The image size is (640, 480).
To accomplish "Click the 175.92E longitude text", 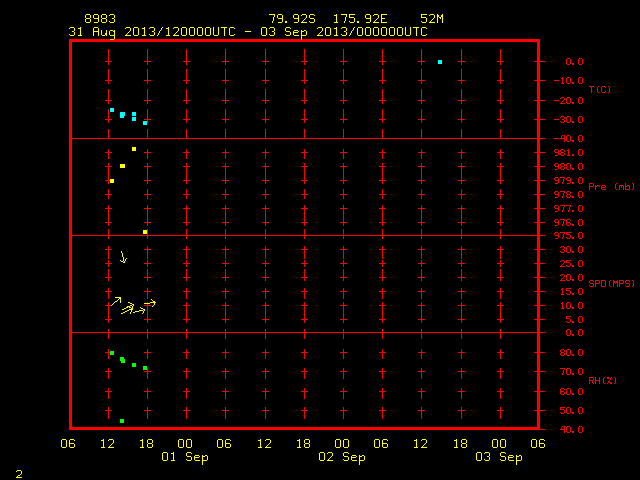I will [360, 19].
